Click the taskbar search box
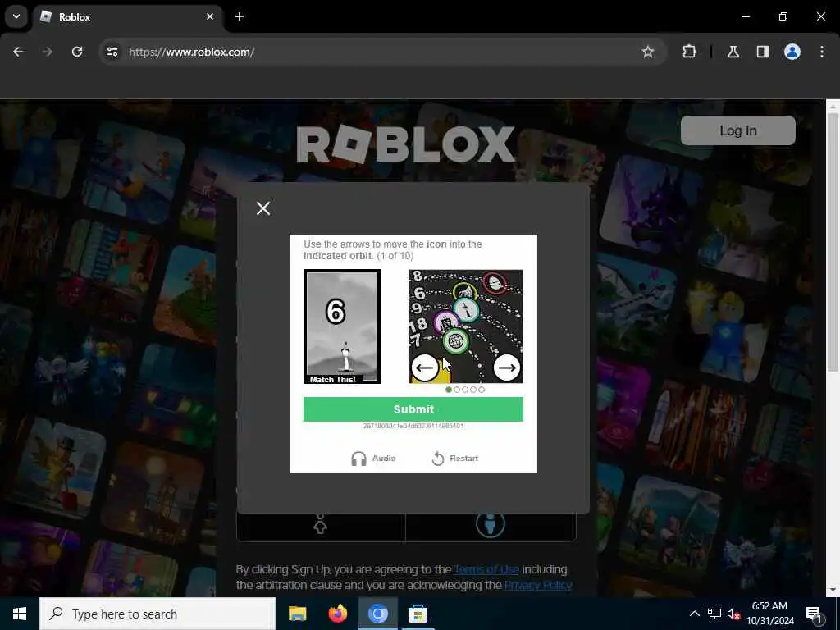Viewport: 840px width, 630px height. pos(157,614)
